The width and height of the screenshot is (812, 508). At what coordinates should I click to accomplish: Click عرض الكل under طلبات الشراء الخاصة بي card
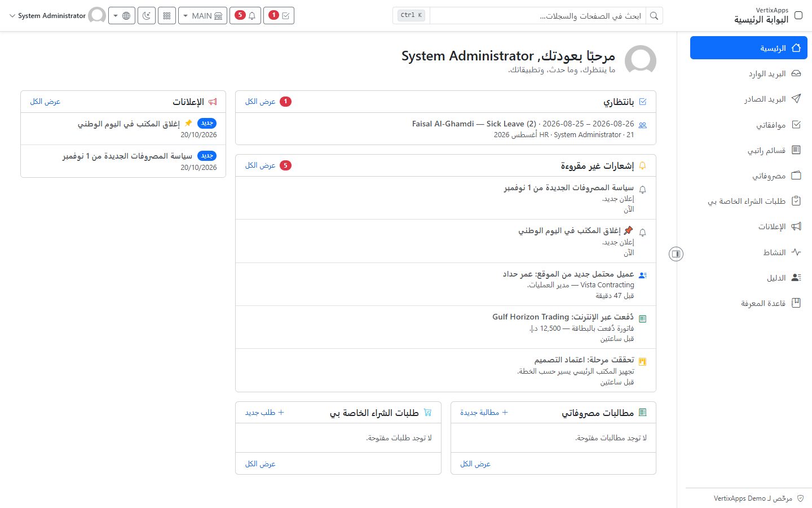(x=260, y=464)
